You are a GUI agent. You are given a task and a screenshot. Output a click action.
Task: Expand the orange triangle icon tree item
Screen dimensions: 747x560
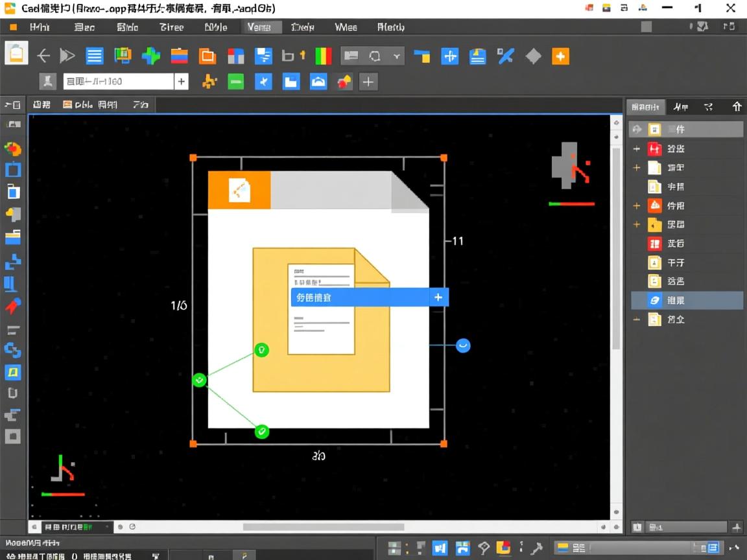click(x=637, y=205)
